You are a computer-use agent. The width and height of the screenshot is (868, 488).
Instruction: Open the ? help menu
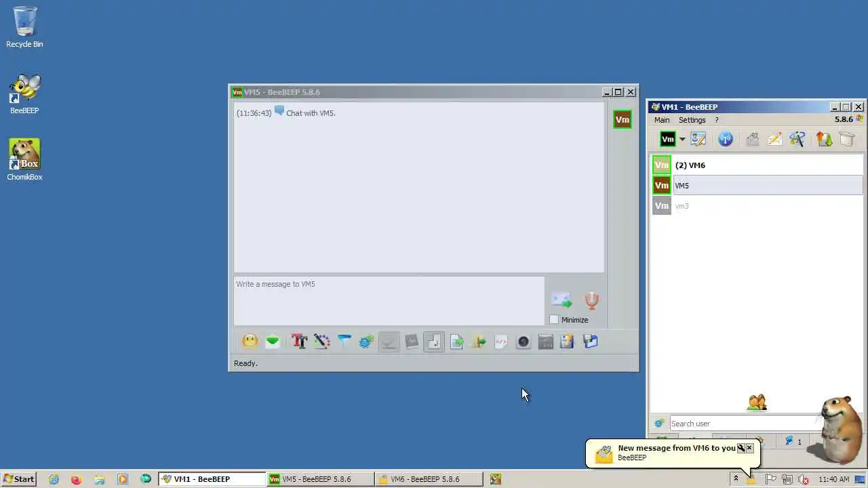[x=717, y=120]
